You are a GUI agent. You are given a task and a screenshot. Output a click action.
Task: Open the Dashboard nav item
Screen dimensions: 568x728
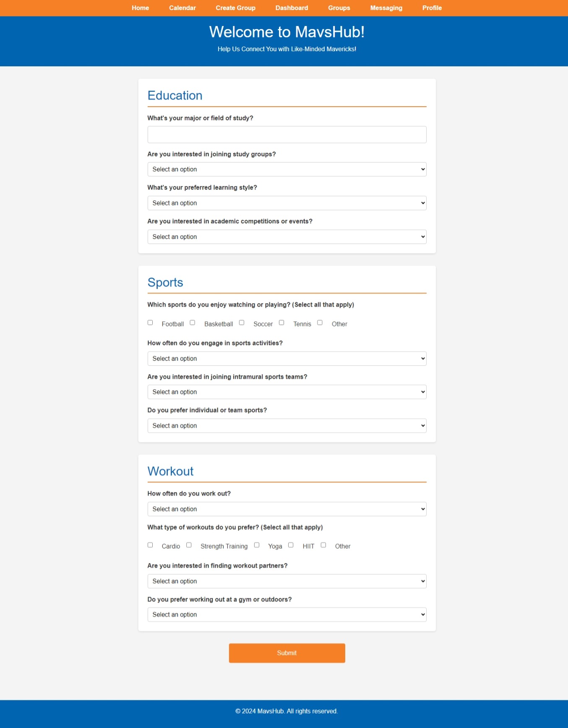(x=292, y=8)
